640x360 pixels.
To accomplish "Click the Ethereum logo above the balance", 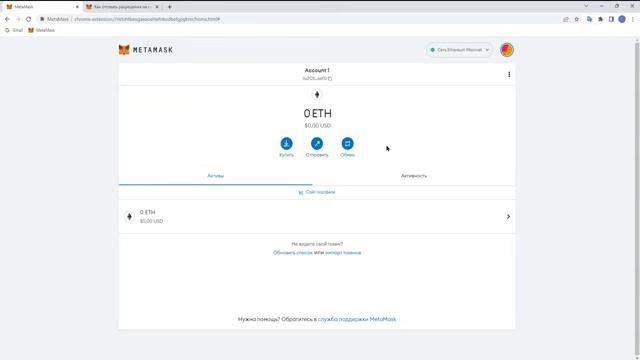I will pyautogui.click(x=317, y=95).
